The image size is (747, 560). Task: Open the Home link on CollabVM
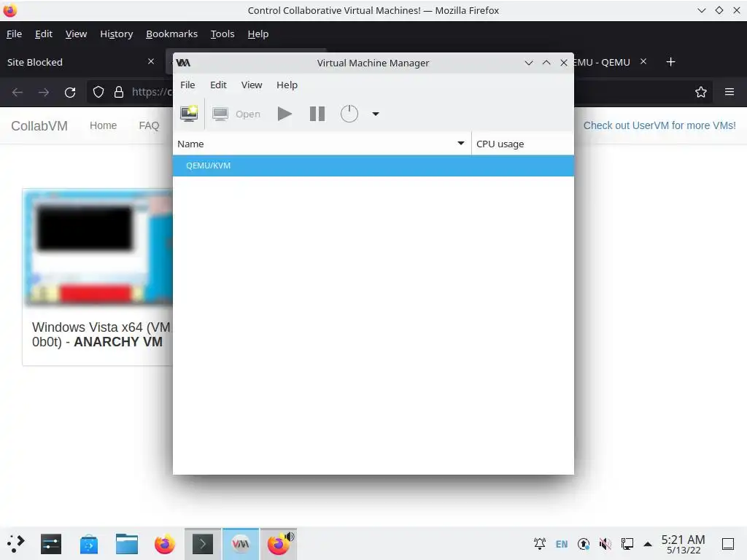(x=103, y=125)
